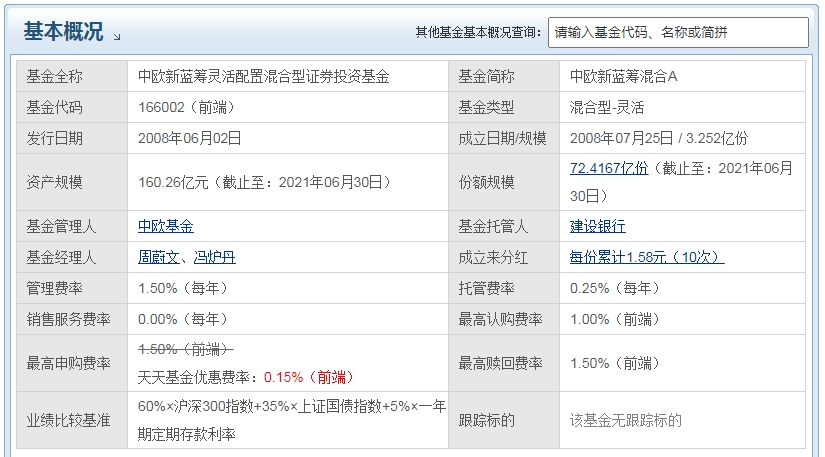The image size is (825, 457).
Task: View dividend history via 每份累计1.58元 link
Action: coord(646,257)
